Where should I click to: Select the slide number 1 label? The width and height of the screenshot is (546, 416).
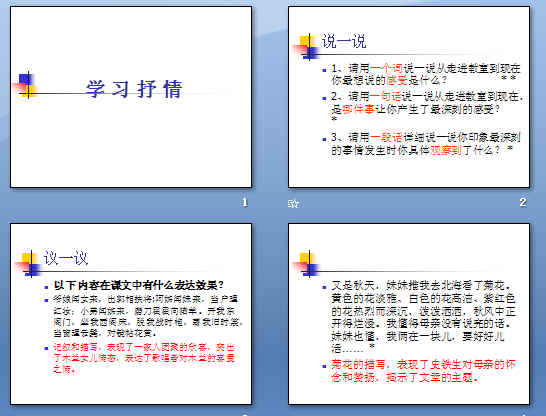pyautogui.click(x=245, y=202)
